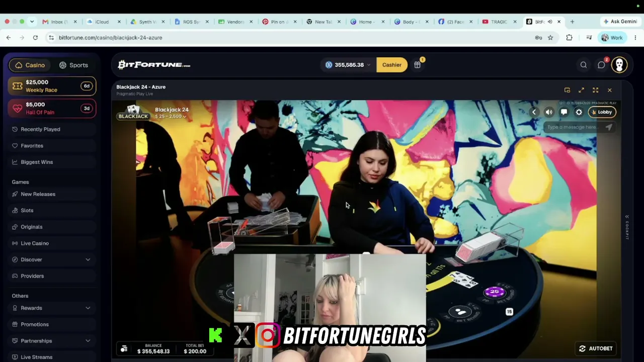Open the game settings gear
Viewport: 644px width, 362px height.
pyautogui.click(x=579, y=112)
